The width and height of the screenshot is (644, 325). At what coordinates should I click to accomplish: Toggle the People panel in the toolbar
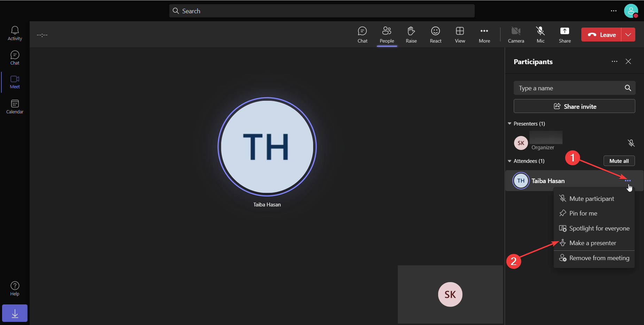[x=387, y=35]
